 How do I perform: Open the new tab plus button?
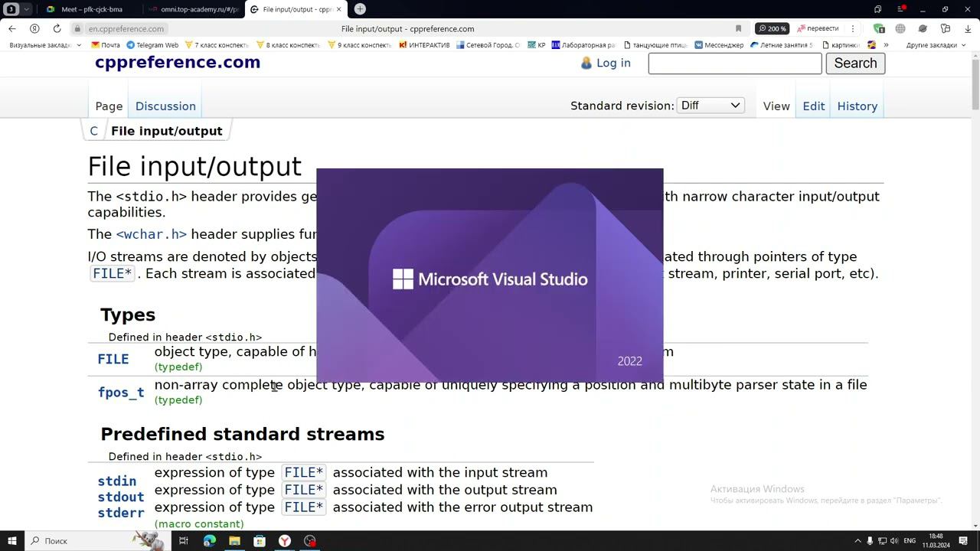point(360,9)
